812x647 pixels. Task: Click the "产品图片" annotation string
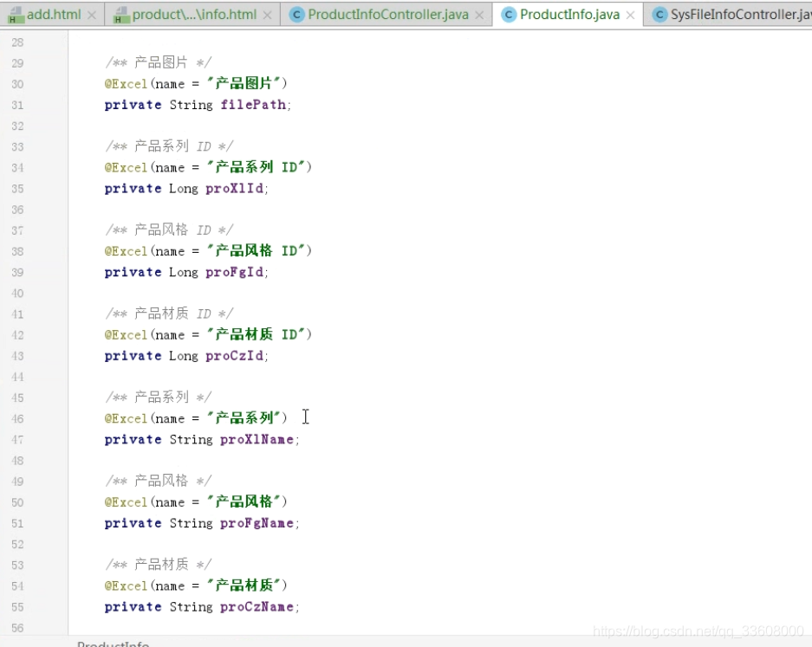coord(244,83)
